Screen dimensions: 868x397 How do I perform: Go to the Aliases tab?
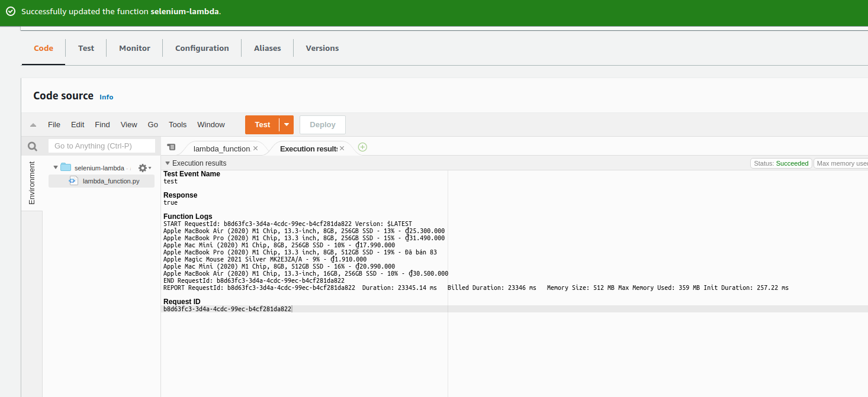pyautogui.click(x=267, y=48)
